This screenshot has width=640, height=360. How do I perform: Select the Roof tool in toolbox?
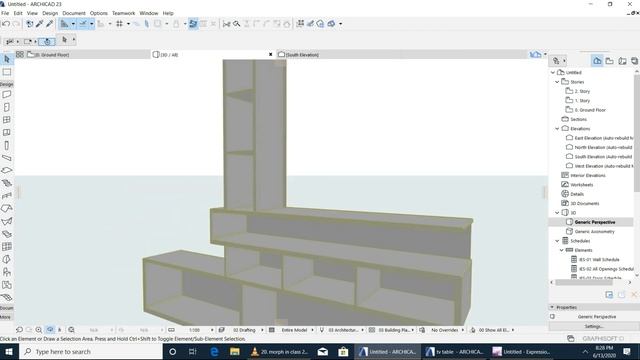[x=7, y=209]
